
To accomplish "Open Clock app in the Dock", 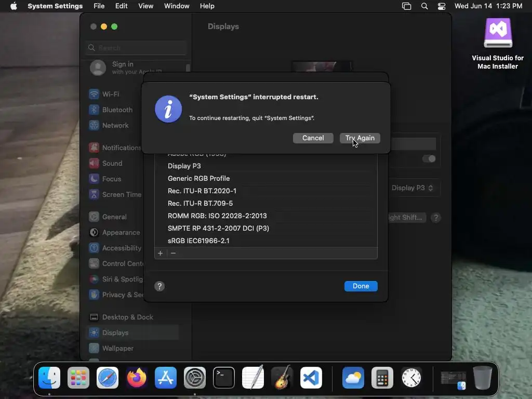I will tap(411, 378).
